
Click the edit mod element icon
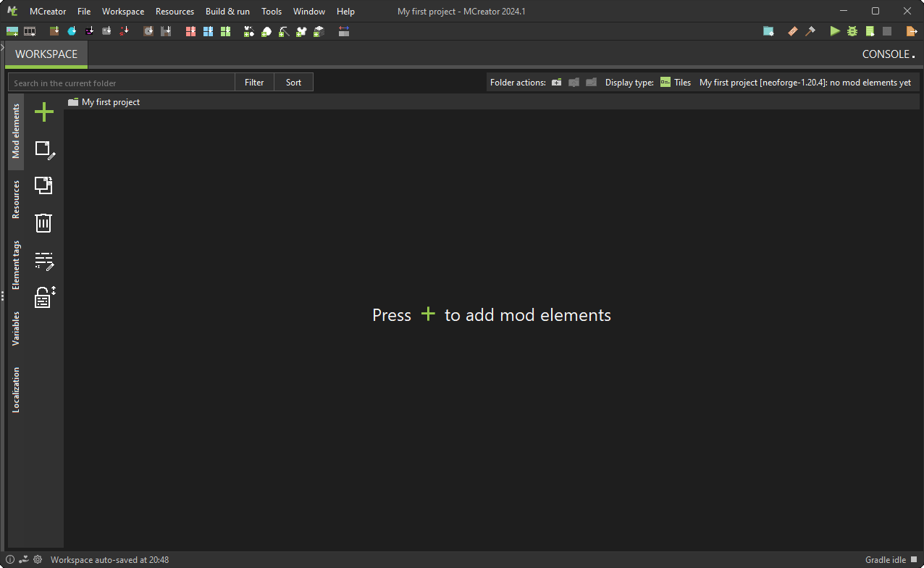tap(45, 150)
